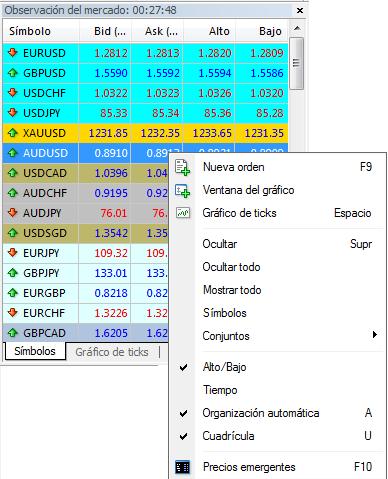Click the scrollbar up arrow
The width and height of the screenshot is (388, 479).
point(297,28)
